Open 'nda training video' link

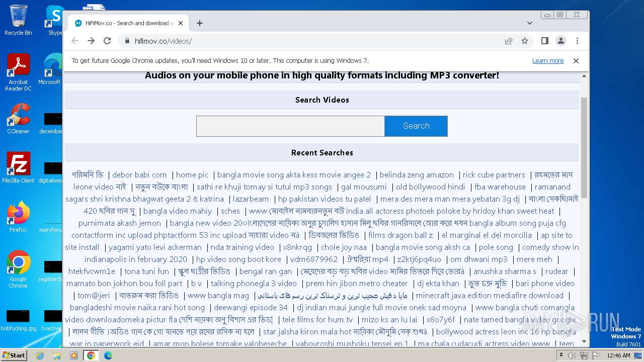(243, 247)
